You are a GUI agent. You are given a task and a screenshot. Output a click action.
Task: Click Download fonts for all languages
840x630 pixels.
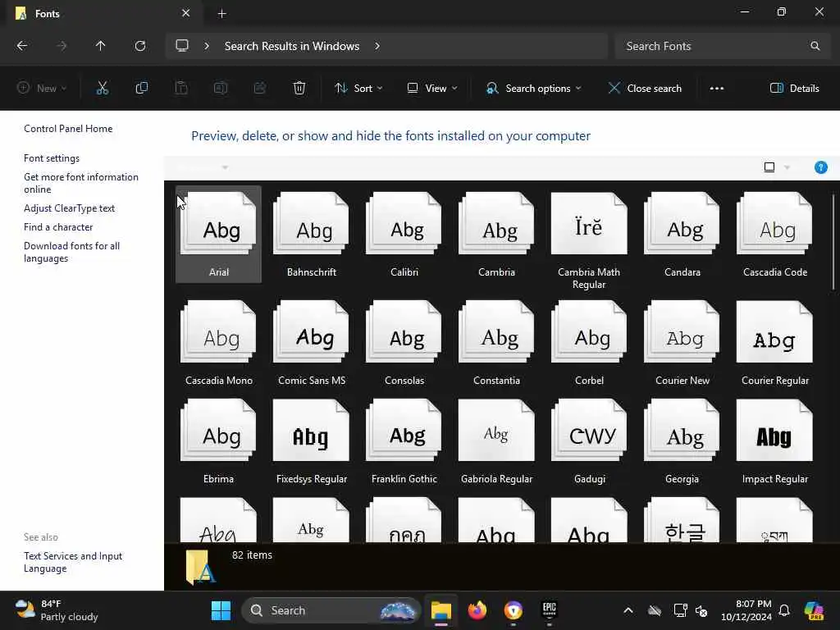(72, 252)
